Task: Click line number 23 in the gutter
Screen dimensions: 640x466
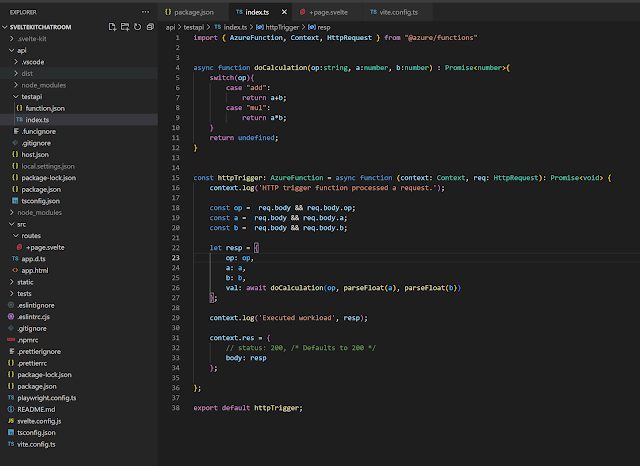Action: [x=176, y=258]
